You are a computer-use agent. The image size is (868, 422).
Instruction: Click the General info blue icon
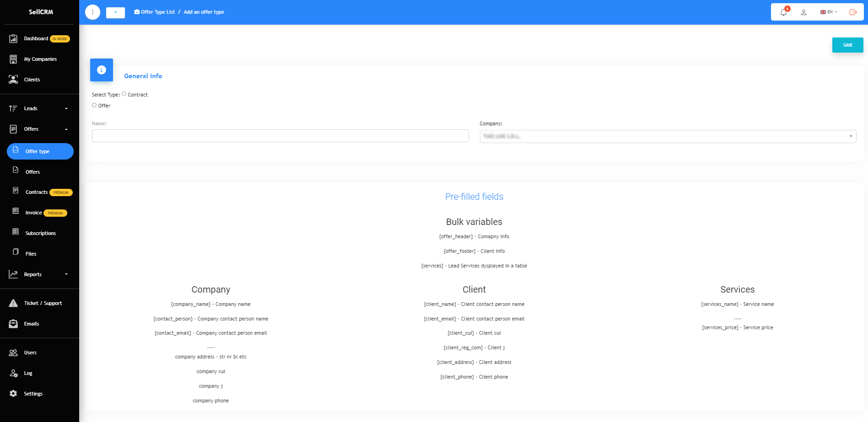pos(102,70)
